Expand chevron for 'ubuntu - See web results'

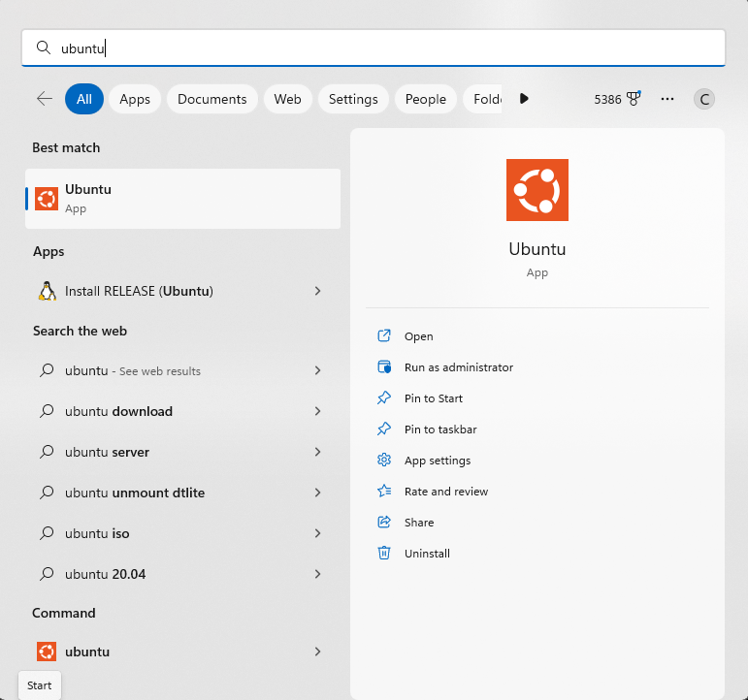(x=317, y=370)
